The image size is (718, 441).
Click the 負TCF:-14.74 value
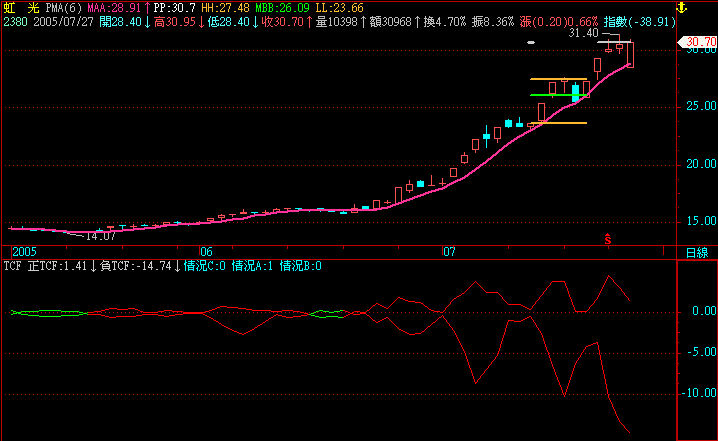coord(135,266)
